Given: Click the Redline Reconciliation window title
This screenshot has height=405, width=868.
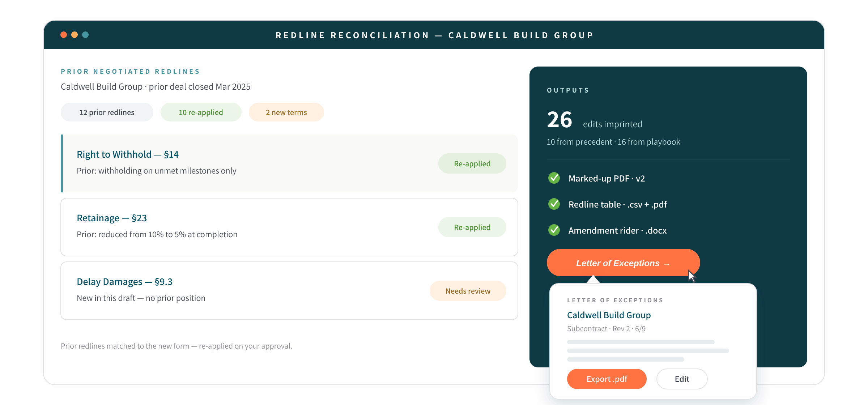Looking at the screenshot, I should click(x=434, y=35).
